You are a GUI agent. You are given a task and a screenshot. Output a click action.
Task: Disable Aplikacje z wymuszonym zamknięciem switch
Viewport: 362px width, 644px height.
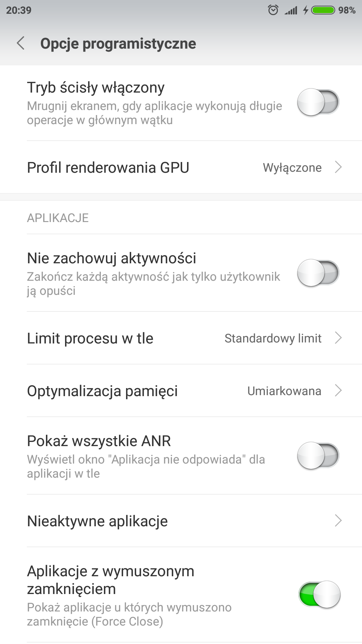(319, 594)
